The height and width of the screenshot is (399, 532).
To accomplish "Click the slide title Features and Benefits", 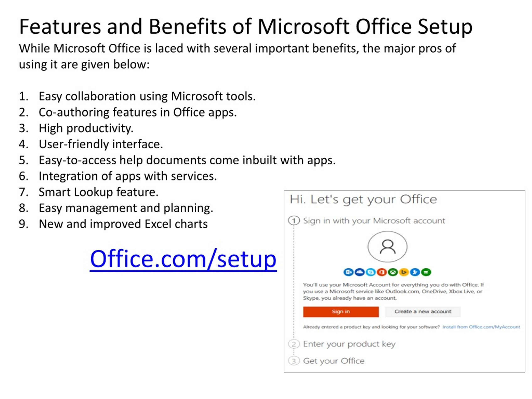I will tap(246, 26).
